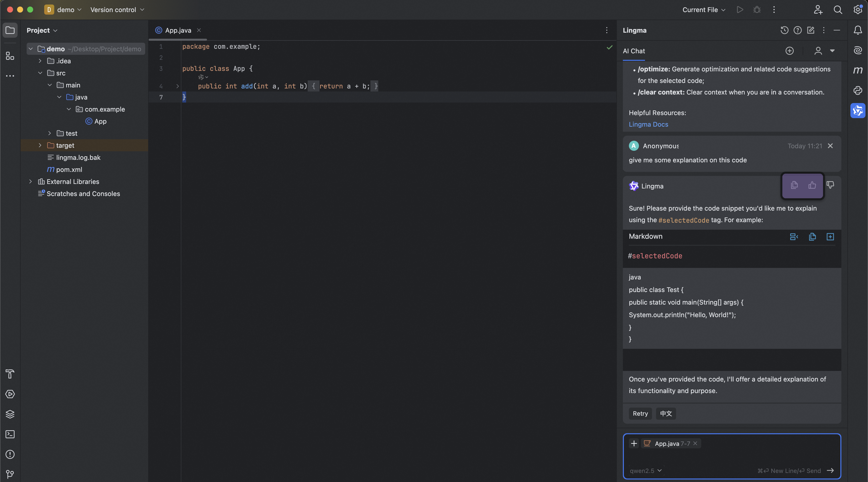
Task: Translate response with 中文 button
Action: pos(666,414)
